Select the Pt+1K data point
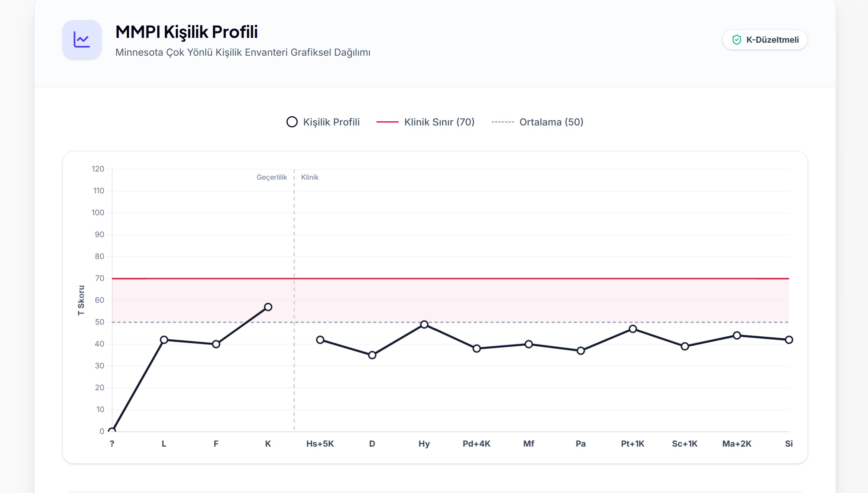The width and height of the screenshot is (868, 493). tap(633, 329)
